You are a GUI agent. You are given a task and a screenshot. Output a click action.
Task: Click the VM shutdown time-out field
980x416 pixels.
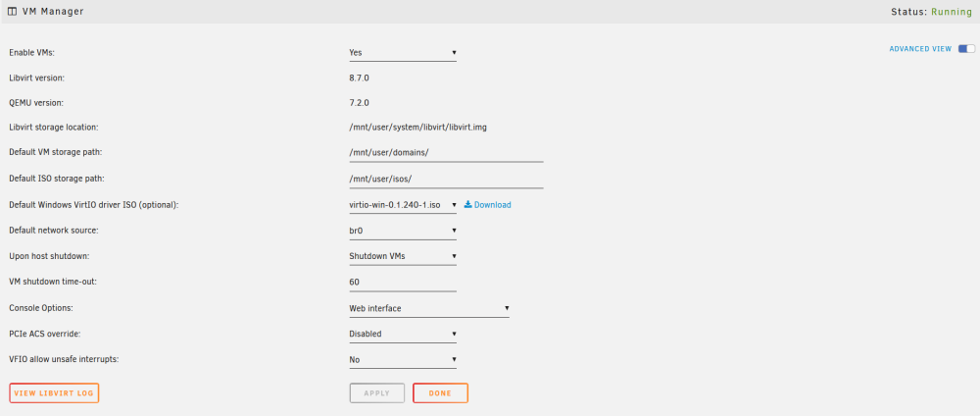point(403,283)
